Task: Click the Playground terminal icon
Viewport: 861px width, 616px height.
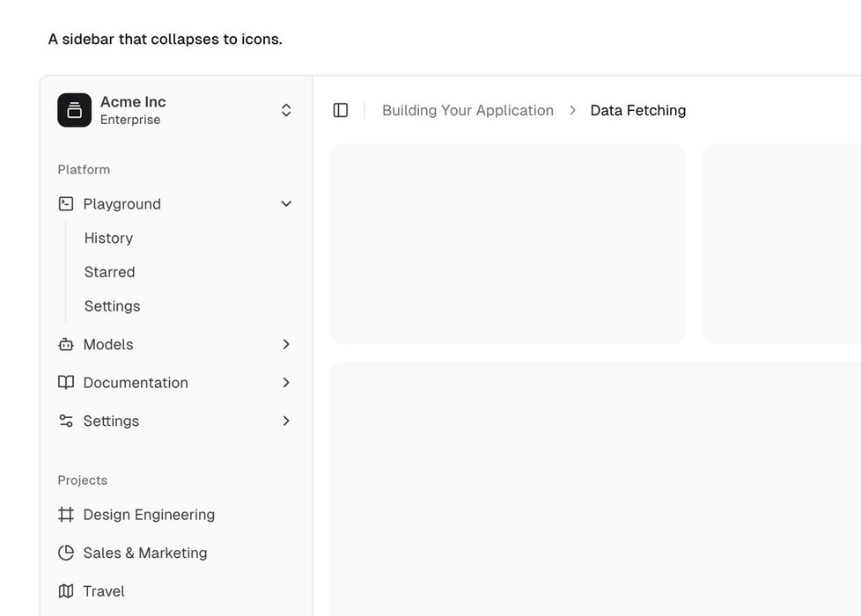Action: coord(66,203)
